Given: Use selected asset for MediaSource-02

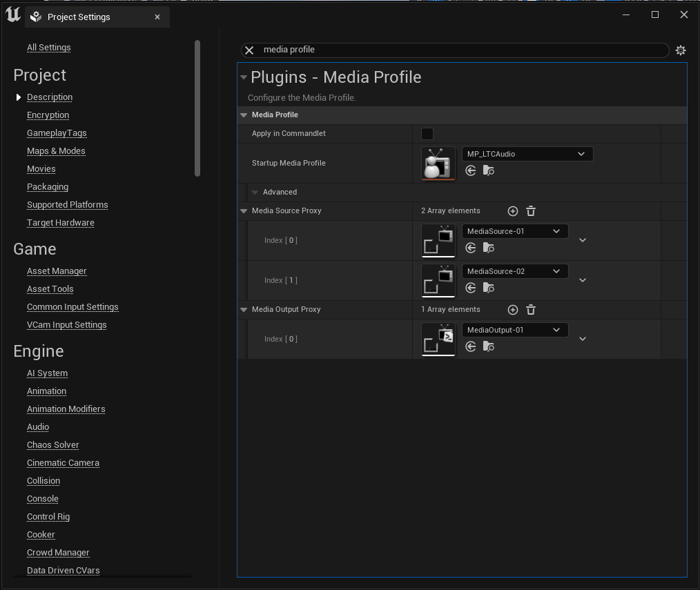Looking at the screenshot, I should 471,288.
